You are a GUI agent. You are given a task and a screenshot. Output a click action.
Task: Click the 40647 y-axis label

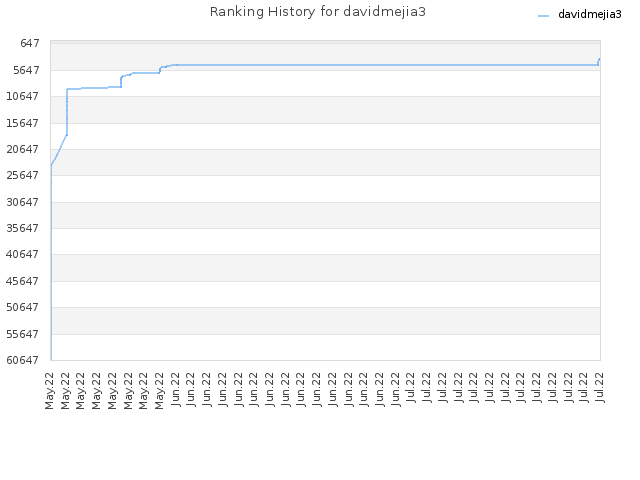coord(23,254)
